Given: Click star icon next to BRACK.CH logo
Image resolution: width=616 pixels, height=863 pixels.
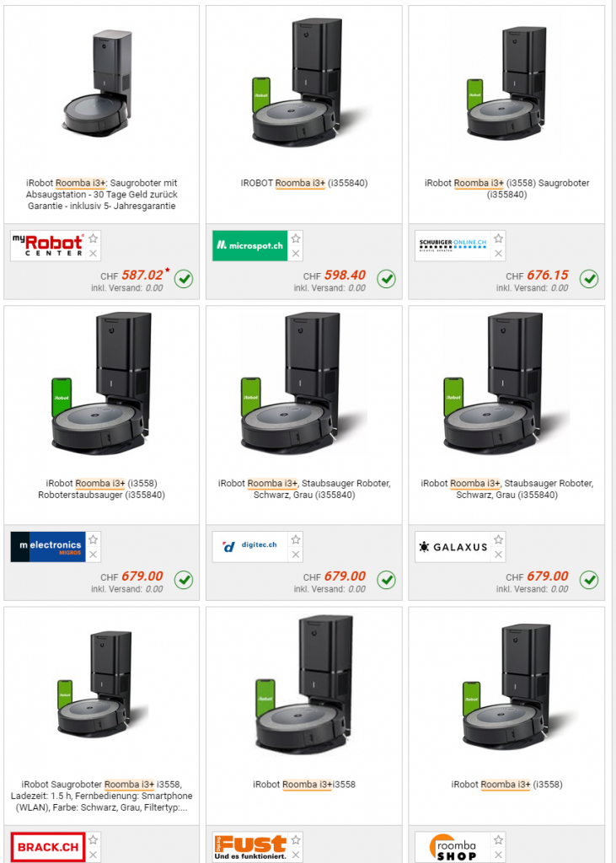Looking at the screenshot, I should click(93, 840).
